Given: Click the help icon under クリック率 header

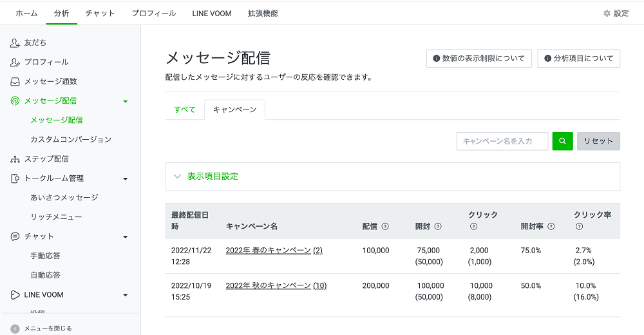Looking at the screenshot, I should [x=579, y=226].
